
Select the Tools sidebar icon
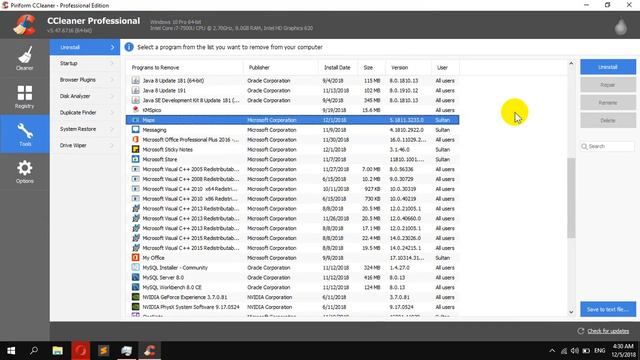pyautogui.click(x=24, y=134)
